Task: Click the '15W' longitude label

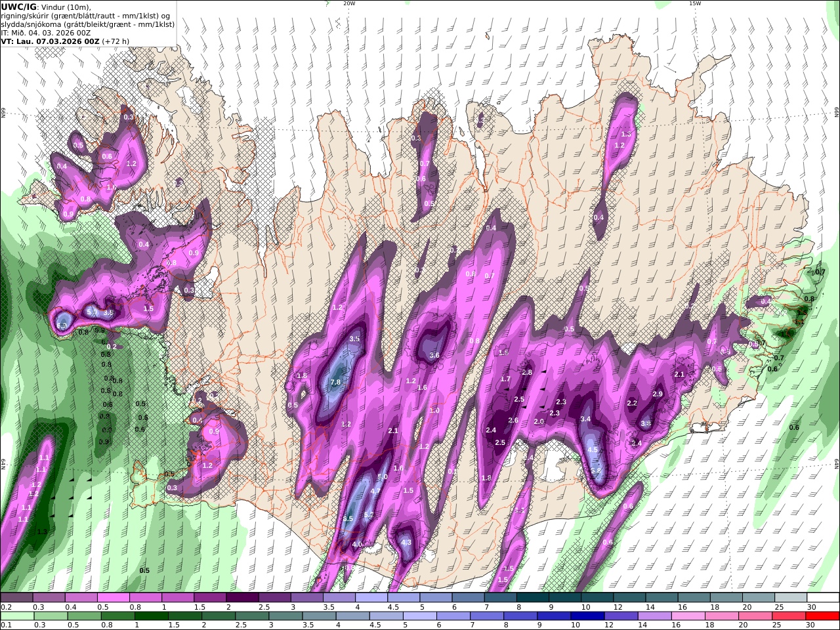Action: (694, 3)
